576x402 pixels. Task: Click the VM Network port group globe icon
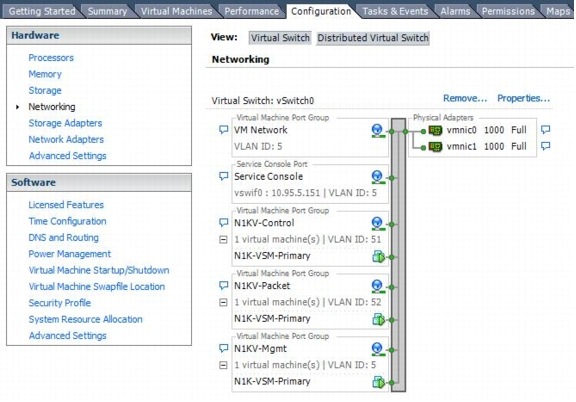pyautogui.click(x=377, y=130)
